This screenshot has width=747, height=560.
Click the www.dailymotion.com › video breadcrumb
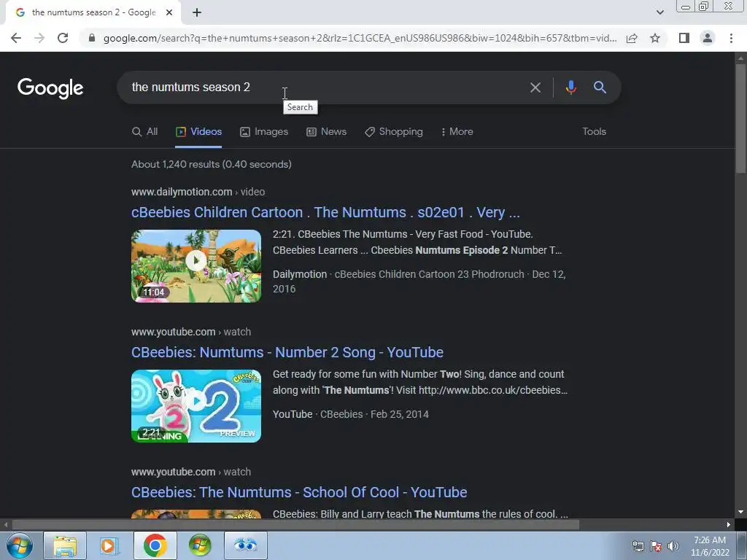click(198, 192)
